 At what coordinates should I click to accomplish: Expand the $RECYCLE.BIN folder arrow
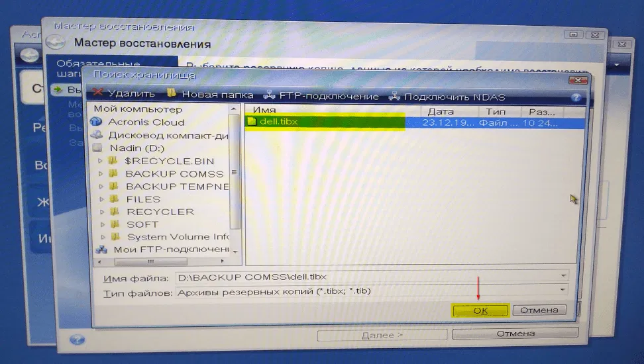100,161
